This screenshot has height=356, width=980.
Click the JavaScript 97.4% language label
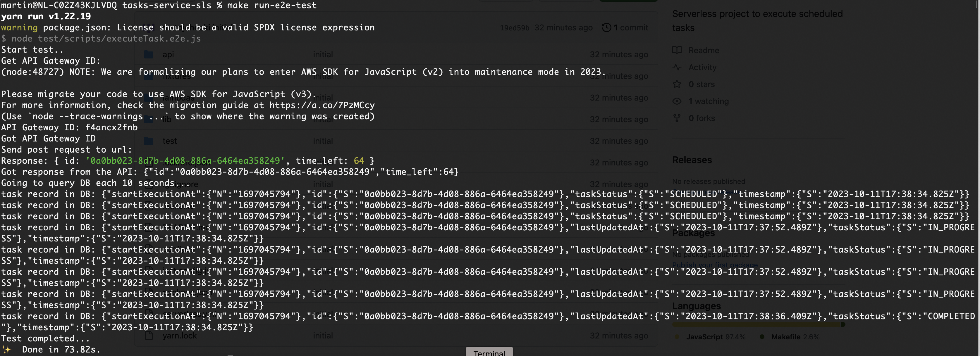coord(715,337)
